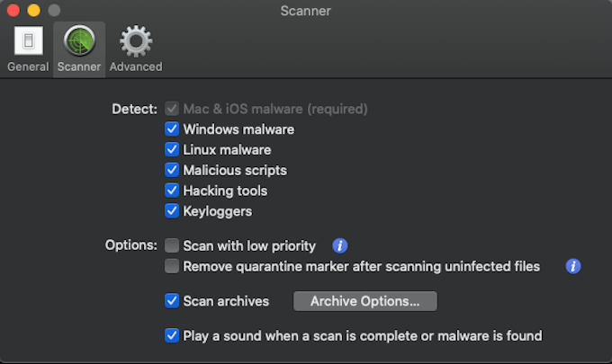Enable Remove quarantine marker option
The width and height of the screenshot is (612, 364).
172,267
